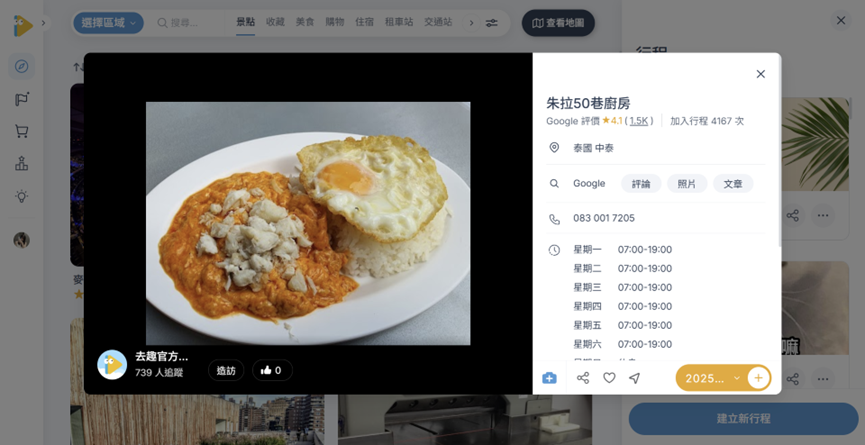Click the clock opening hours icon

click(554, 250)
